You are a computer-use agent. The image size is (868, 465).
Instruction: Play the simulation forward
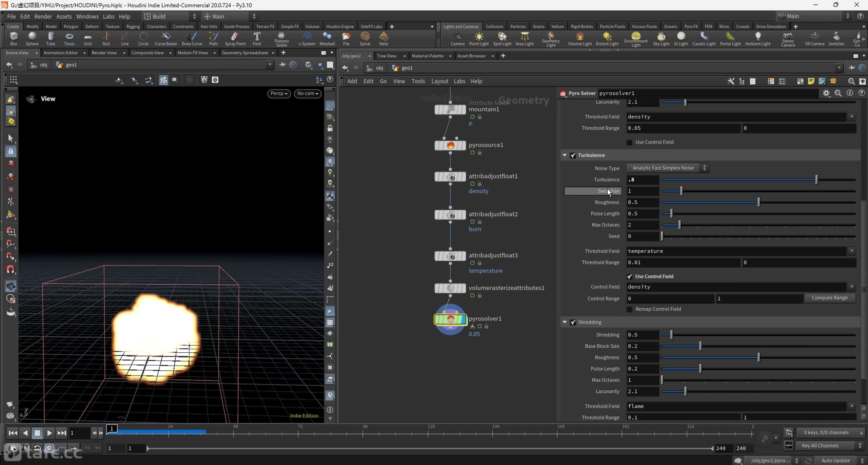coord(49,433)
